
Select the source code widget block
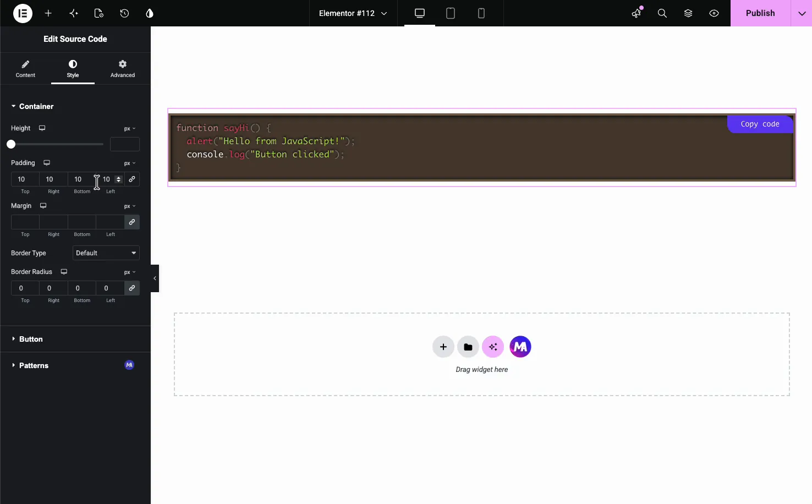pyautogui.click(x=481, y=147)
